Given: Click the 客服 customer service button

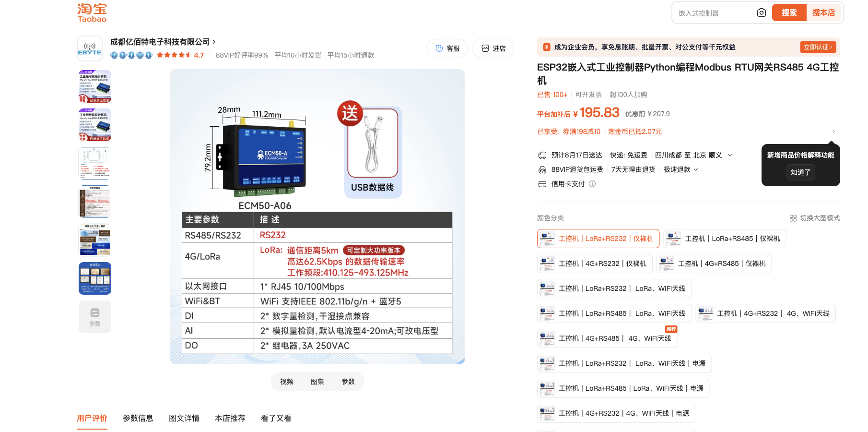Looking at the screenshot, I should point(447,48).
